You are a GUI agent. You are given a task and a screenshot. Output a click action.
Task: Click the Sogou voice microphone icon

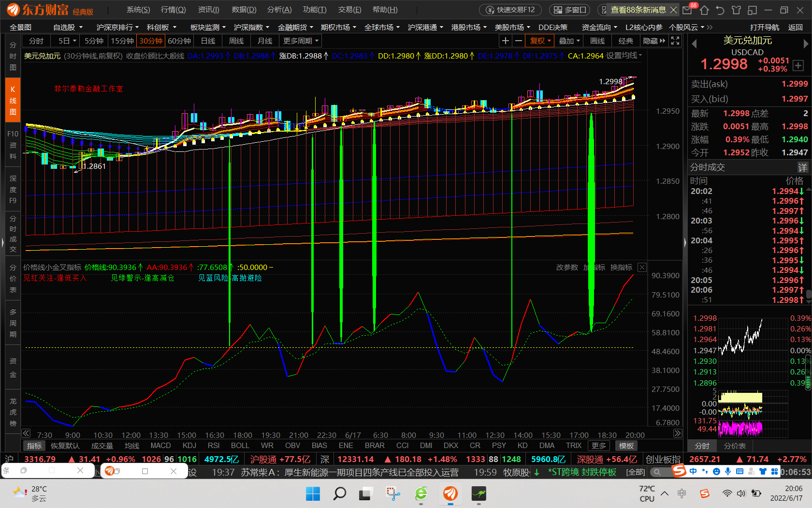(x=728, y=471)
